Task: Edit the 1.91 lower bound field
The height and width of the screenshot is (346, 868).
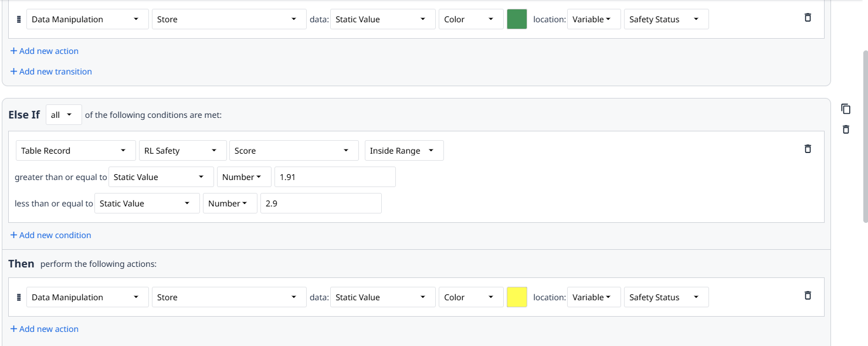Action: pyautogui.click(x=335, y=177)
